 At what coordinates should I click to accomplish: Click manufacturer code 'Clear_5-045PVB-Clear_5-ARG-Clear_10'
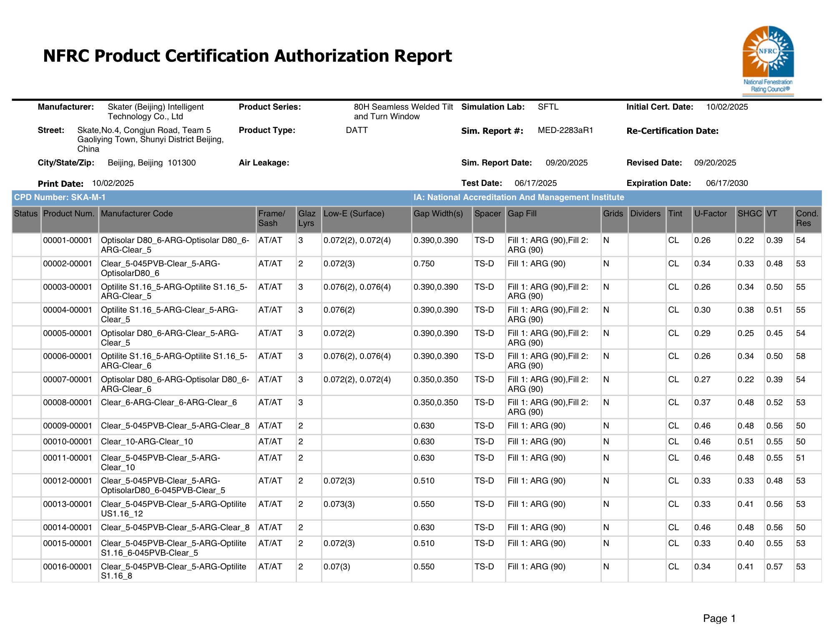161,463
